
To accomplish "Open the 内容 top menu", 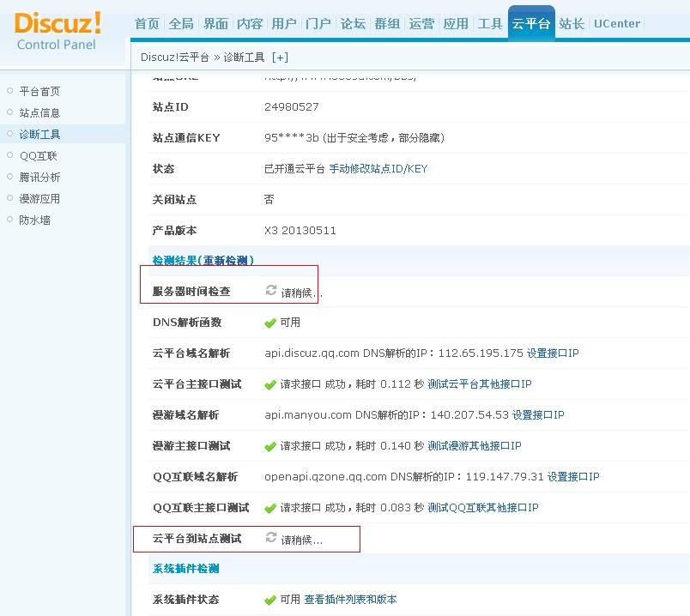I will pyautogui.click(x=250, y=23).
